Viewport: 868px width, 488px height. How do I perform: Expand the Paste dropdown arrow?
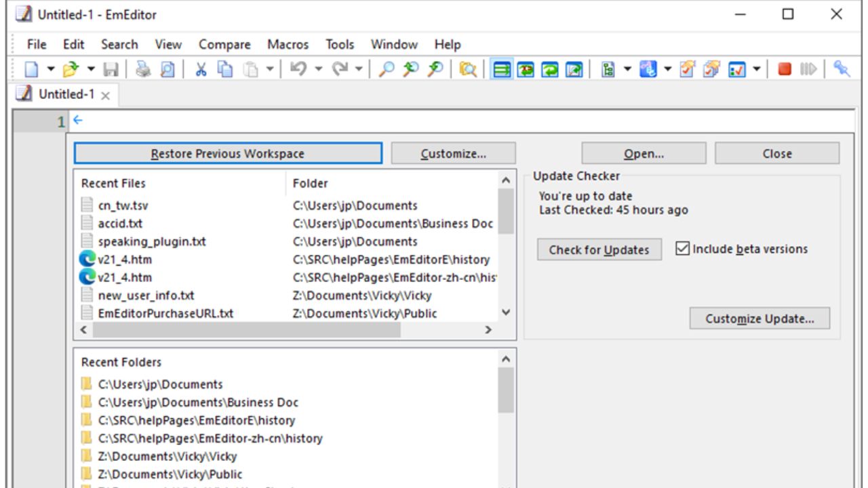(269, 69)
